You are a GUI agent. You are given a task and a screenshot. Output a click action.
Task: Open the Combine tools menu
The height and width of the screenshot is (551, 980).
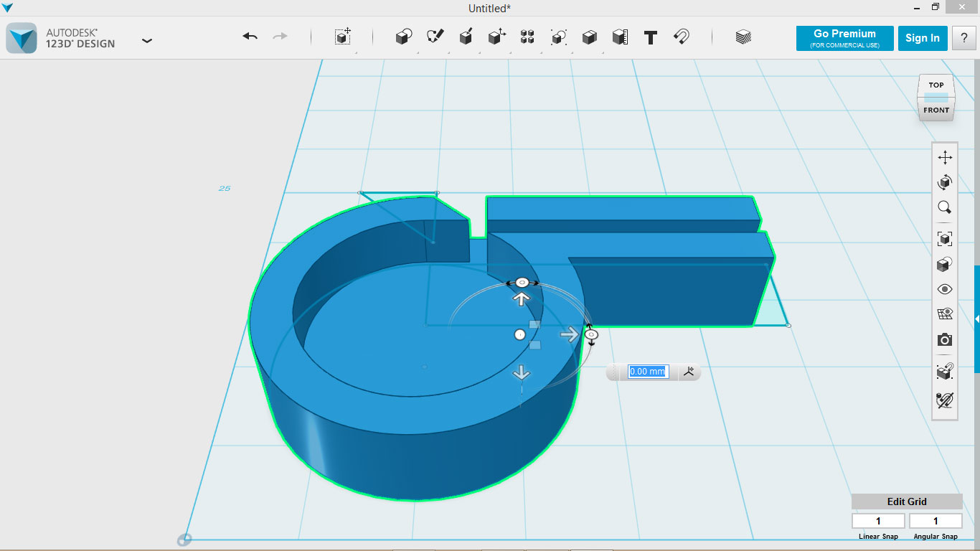[589, 37]
